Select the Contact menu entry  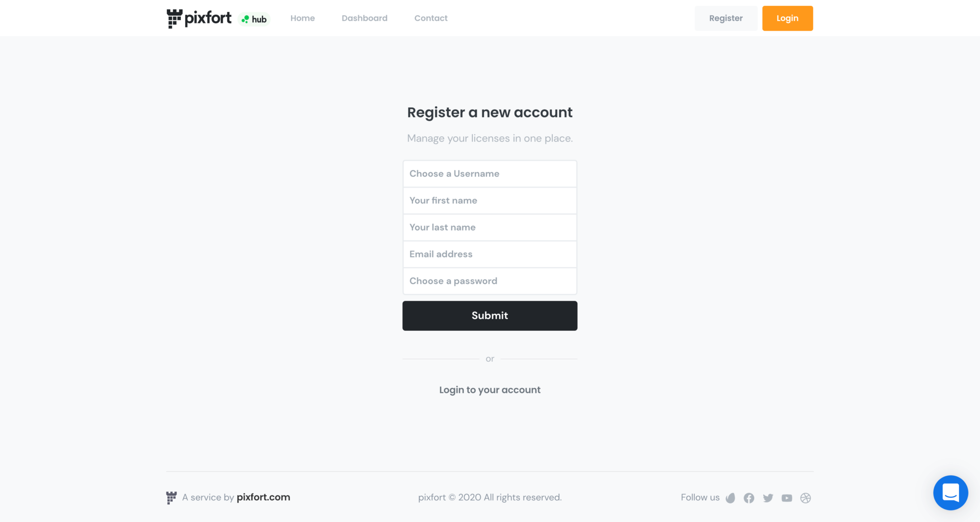tap(430, 18)
